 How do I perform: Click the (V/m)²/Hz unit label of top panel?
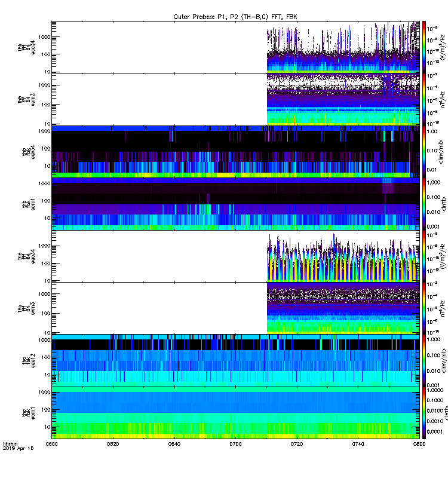click(x=443, y=48)
